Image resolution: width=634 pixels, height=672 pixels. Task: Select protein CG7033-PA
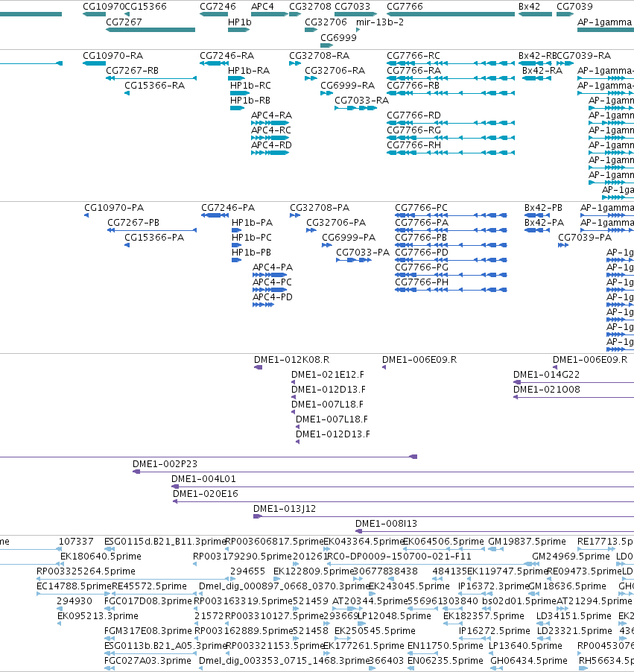click(x=363, y=253)
